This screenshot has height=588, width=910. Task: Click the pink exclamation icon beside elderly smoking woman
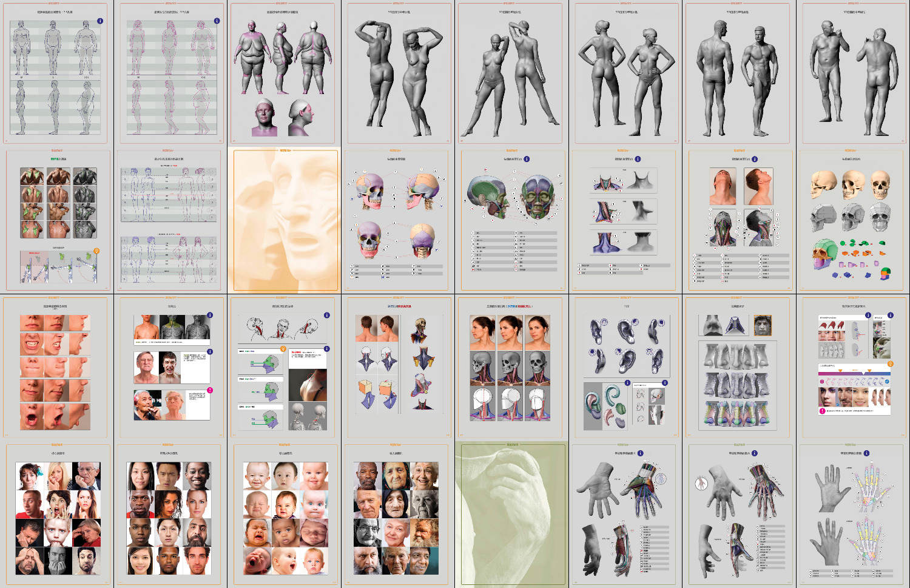(210, 390)
